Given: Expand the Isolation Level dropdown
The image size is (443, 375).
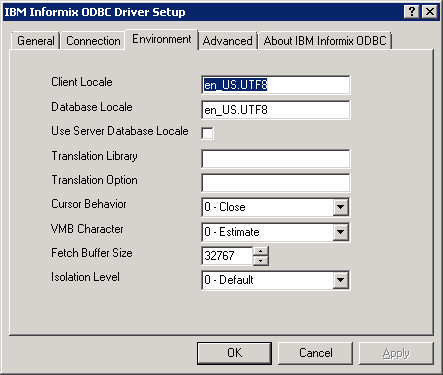Looking at the screenshot, I should tap(340, 280).
